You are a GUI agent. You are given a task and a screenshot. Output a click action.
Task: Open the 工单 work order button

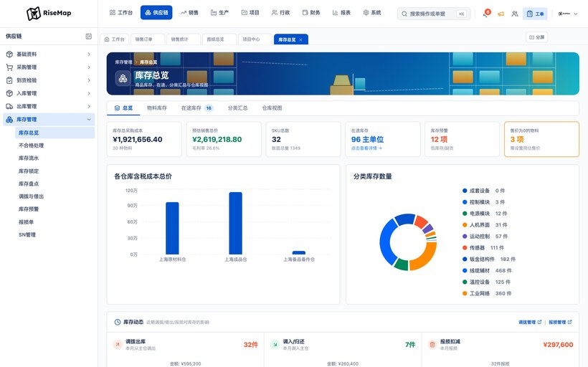535,14
